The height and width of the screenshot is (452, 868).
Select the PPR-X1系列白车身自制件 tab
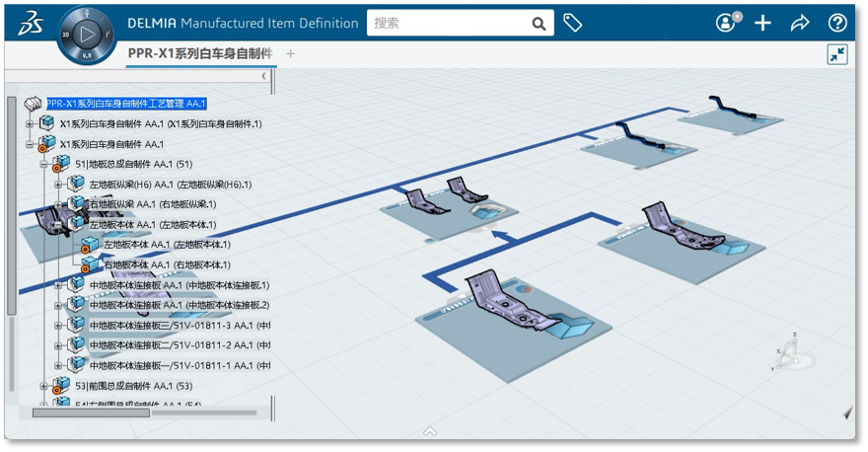[200, 53]
